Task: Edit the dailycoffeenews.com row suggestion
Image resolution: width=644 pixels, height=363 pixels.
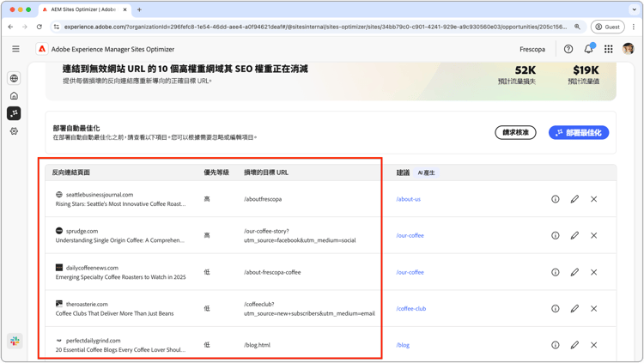Action: (574, 272)
